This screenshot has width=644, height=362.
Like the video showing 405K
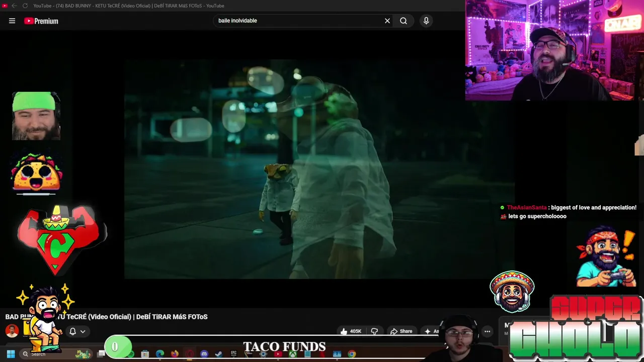351,331
